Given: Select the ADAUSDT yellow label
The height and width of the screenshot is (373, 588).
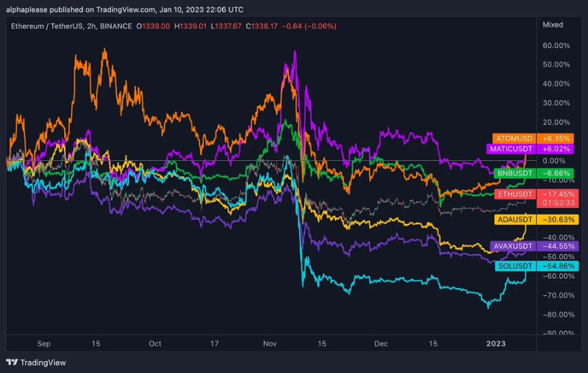Looking at the screenshot, I should [x=515, y=220].
